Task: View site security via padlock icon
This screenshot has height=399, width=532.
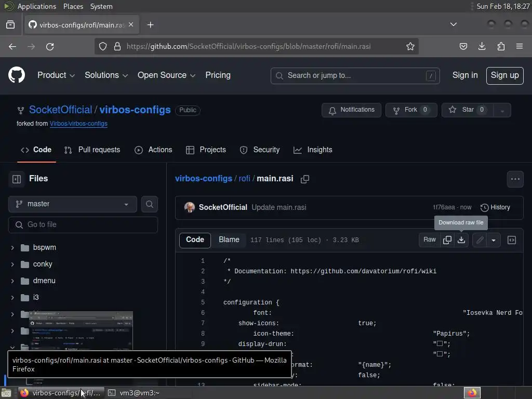Action: 117,46
